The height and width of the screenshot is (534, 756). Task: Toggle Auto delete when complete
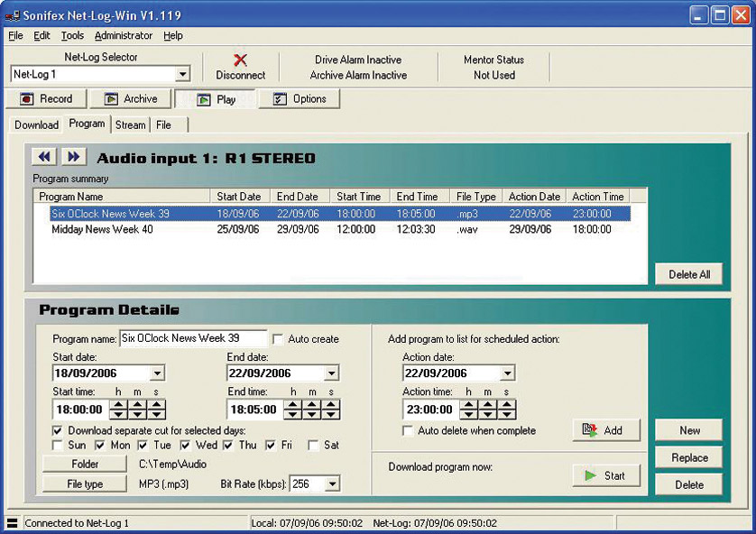click(x=409, y=431)
